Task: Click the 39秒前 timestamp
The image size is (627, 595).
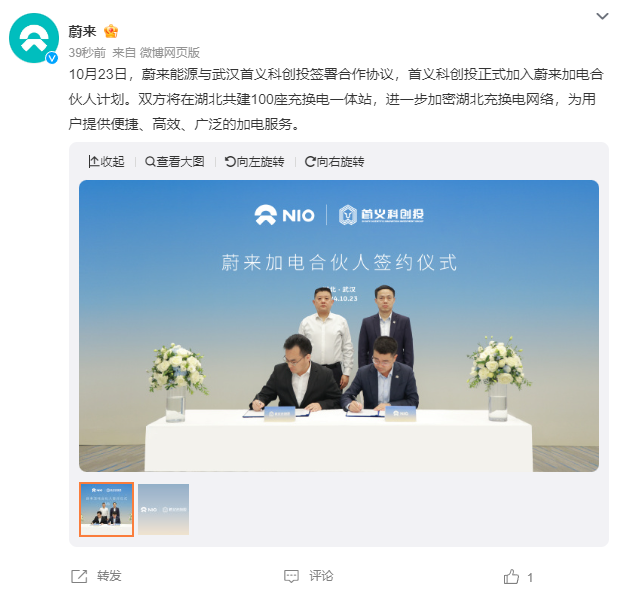Action: tap(87, 52)
